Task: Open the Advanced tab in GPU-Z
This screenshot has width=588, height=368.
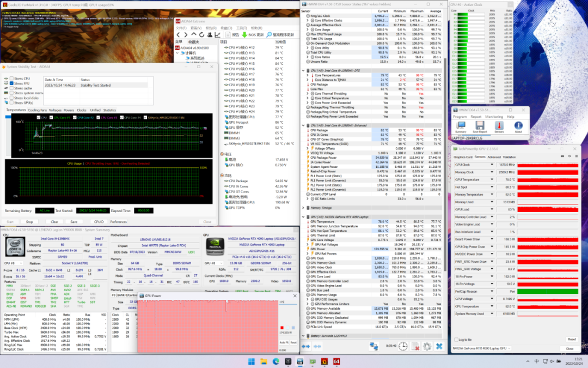Action: point(494,157)
